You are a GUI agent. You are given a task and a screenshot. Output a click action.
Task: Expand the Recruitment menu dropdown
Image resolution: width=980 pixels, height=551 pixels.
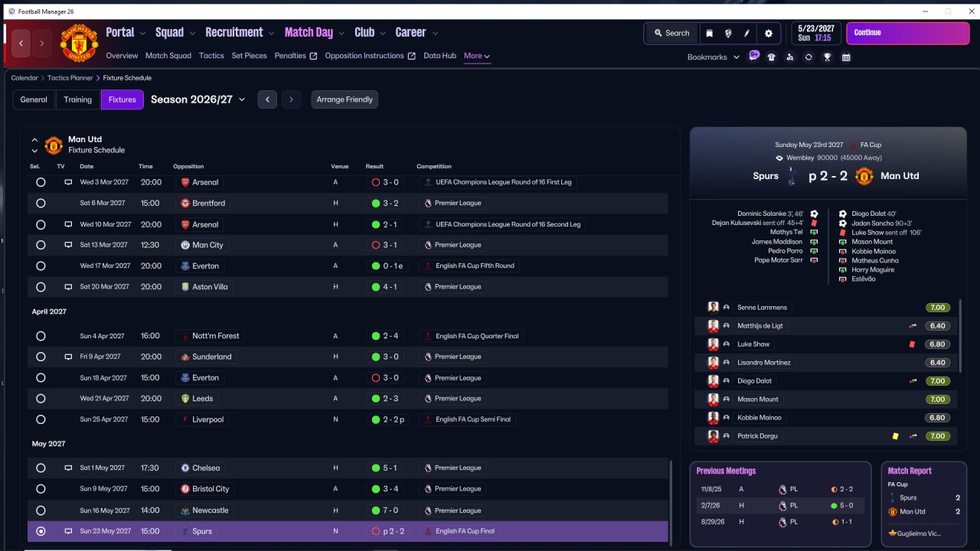pyautogui.click(x=271, y=33)
